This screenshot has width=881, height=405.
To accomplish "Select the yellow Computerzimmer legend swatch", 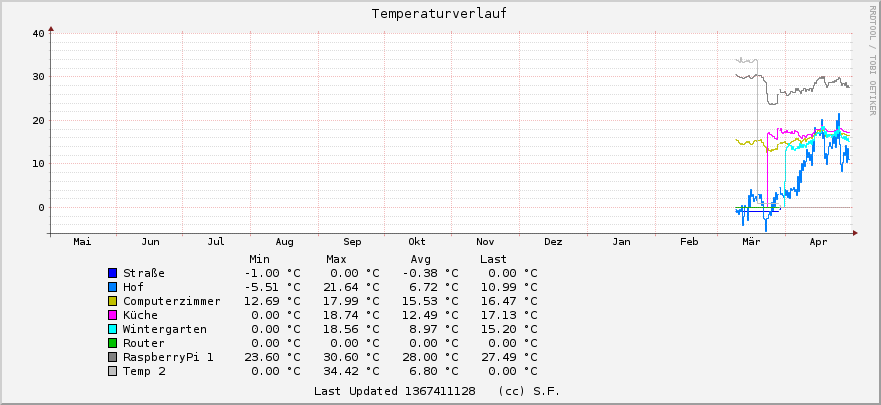I will (x=112, y=301).
